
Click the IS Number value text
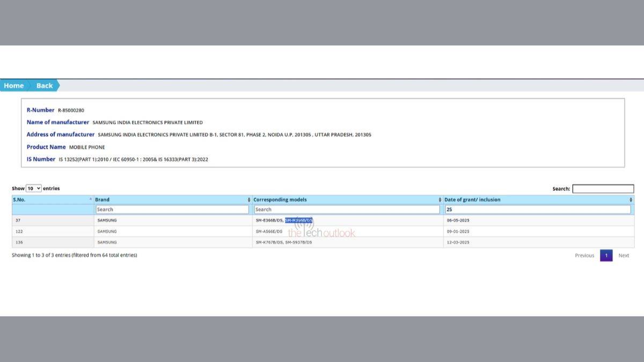133,159
